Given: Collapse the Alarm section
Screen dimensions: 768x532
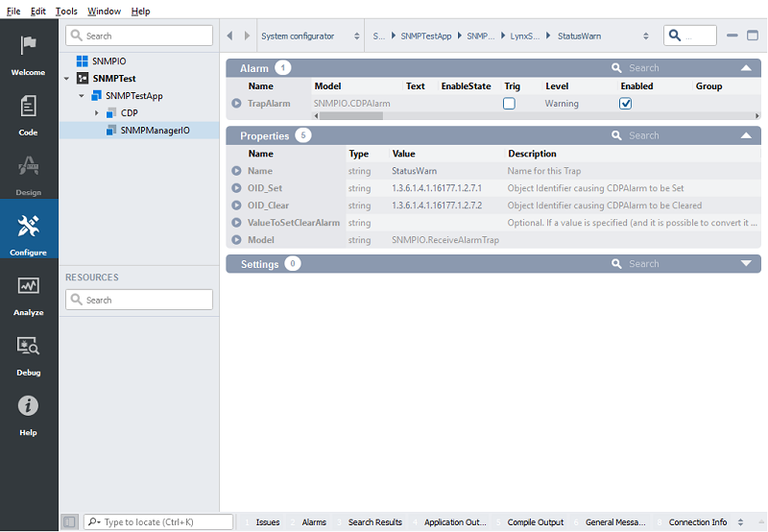Looking at the screenshot, I should pyautogui.click(x=746, y=68).
